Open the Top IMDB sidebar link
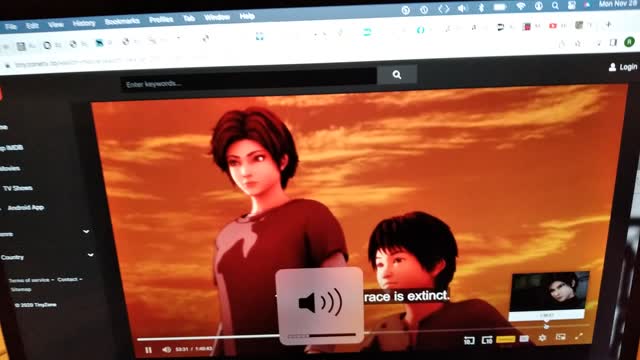Screen dimensions: 640x360 click(11, 148)
